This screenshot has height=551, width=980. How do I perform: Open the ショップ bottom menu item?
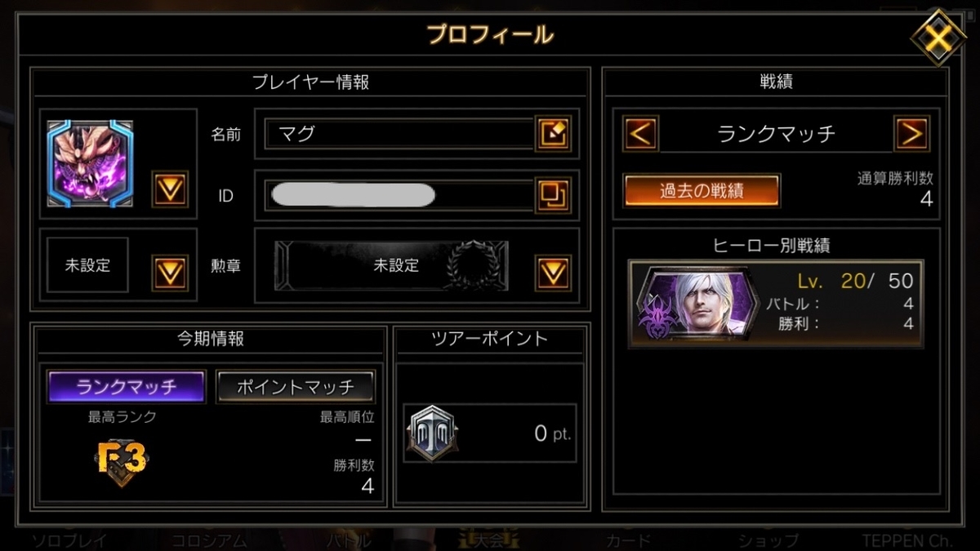click(768, 540)
